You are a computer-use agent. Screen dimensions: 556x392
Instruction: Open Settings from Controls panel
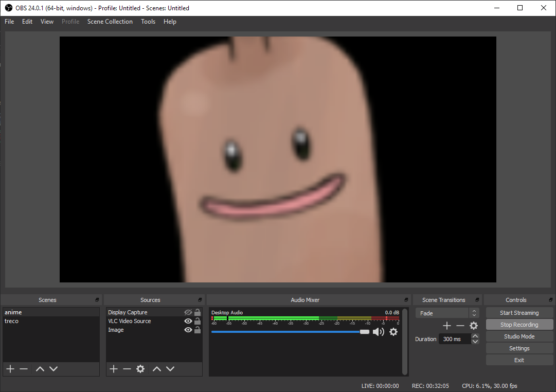pos(519,348)
